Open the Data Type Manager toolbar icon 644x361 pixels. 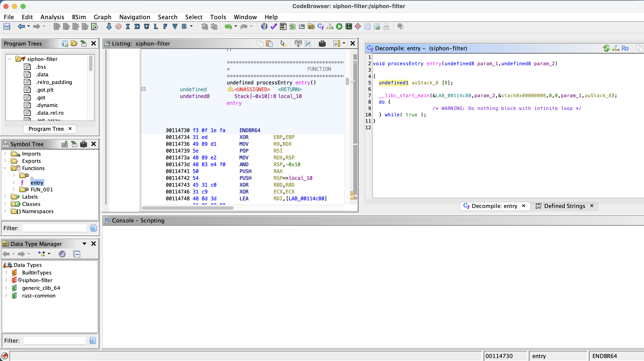click(311, 26)
